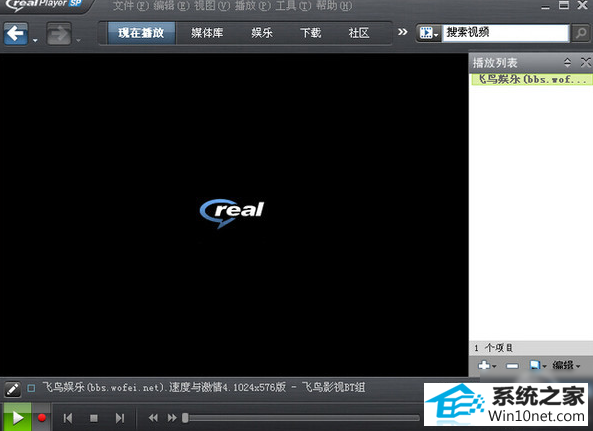Viewport: 593px width, 431px height.
Task: Open the 编辑(E) menu
Action: (171, 6)
